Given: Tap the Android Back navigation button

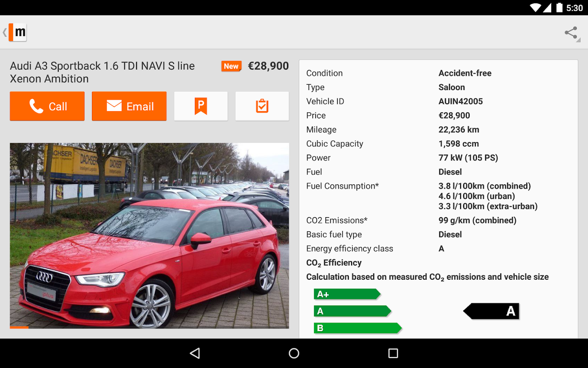Looking at the screenshot, I should click(195, 353).
